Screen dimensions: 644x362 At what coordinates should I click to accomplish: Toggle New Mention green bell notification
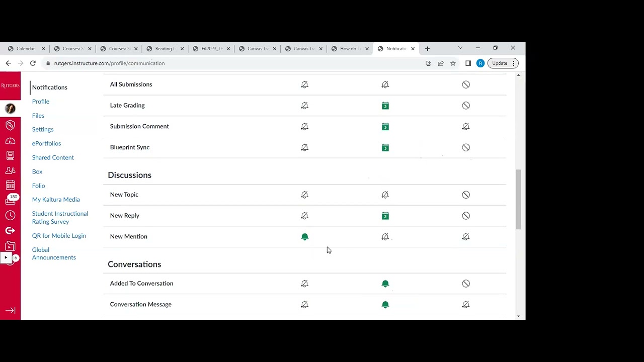304,236
